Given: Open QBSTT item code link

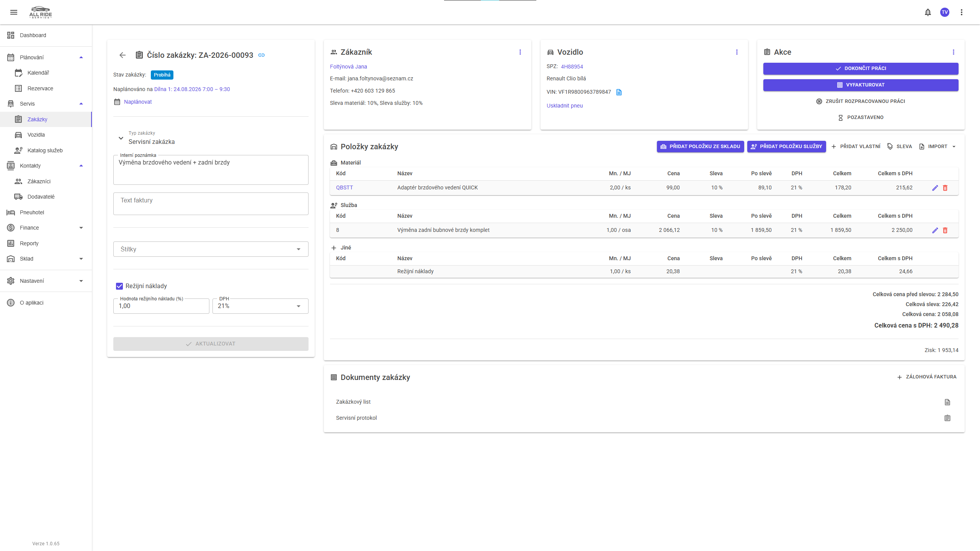Looking at the screenshot, I should [x=345, y=187].
